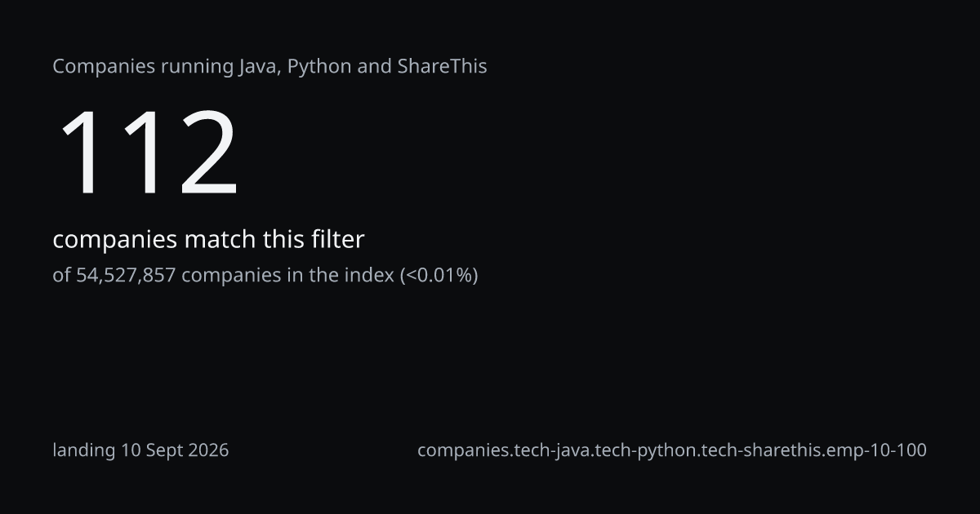Click the total 54,527,857 figure

point(127,276)
